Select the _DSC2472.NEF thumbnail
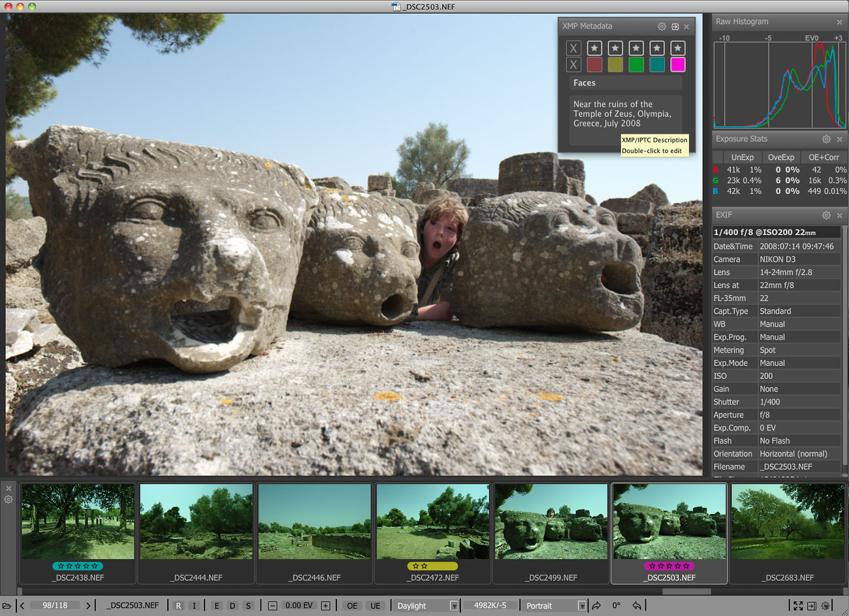 pyautogui.click(x=432, y=523)
